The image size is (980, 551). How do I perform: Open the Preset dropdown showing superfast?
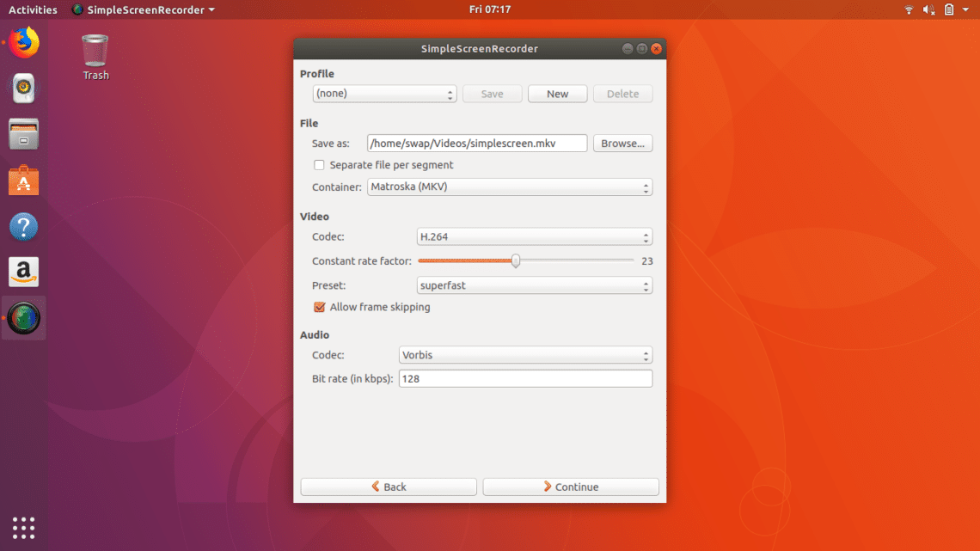pyautogui.click(x=535, y=285)
